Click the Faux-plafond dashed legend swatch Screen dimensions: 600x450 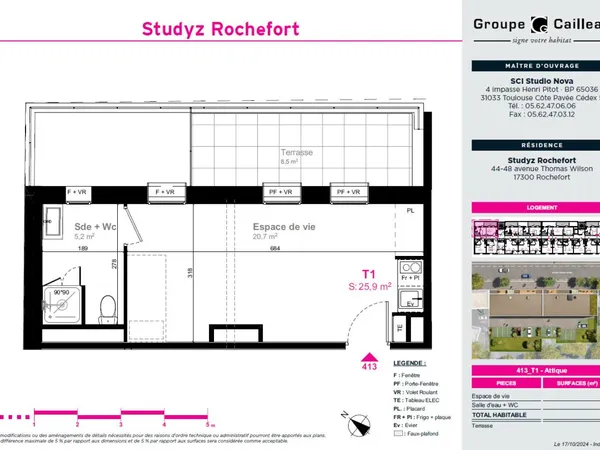(x=398, y=434)
